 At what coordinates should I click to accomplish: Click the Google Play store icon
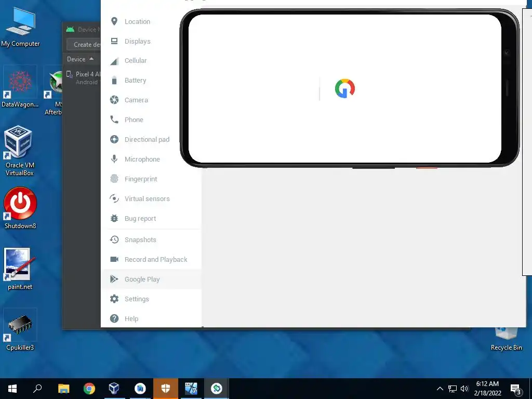coord(114,279)
